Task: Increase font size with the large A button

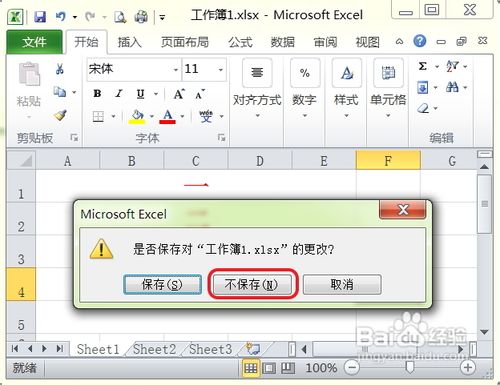Action: (x=179, y=94)
